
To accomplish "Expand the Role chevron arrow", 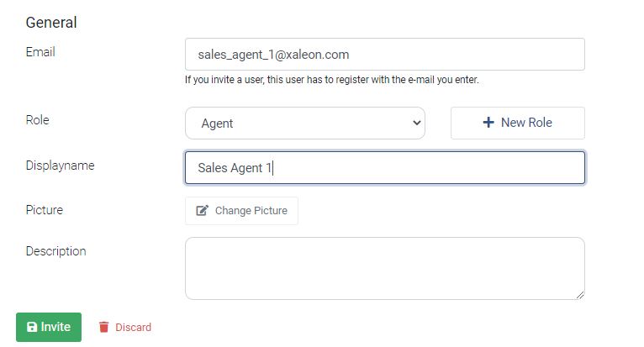I will pyautogui.click(x=416, y=123).
